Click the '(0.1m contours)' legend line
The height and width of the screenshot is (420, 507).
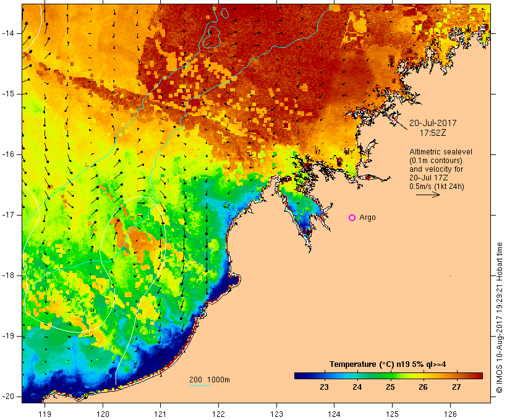pyautogui.click(x=436, y=161)
